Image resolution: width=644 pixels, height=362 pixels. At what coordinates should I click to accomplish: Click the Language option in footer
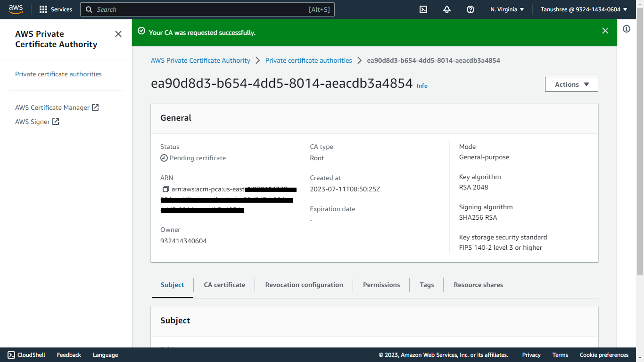pyautogui.click(x=105, y=355)
